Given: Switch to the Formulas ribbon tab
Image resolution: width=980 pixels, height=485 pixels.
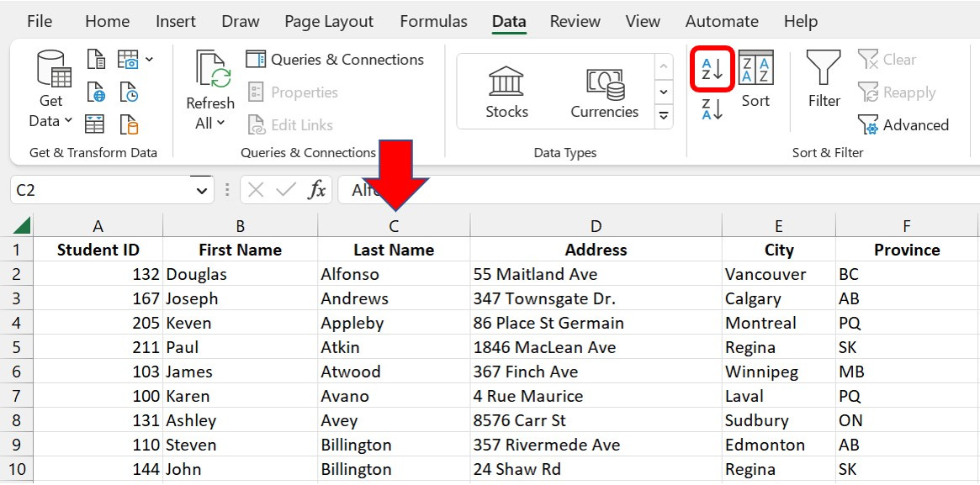Looking at the screenshot, I should click(433, 21).
